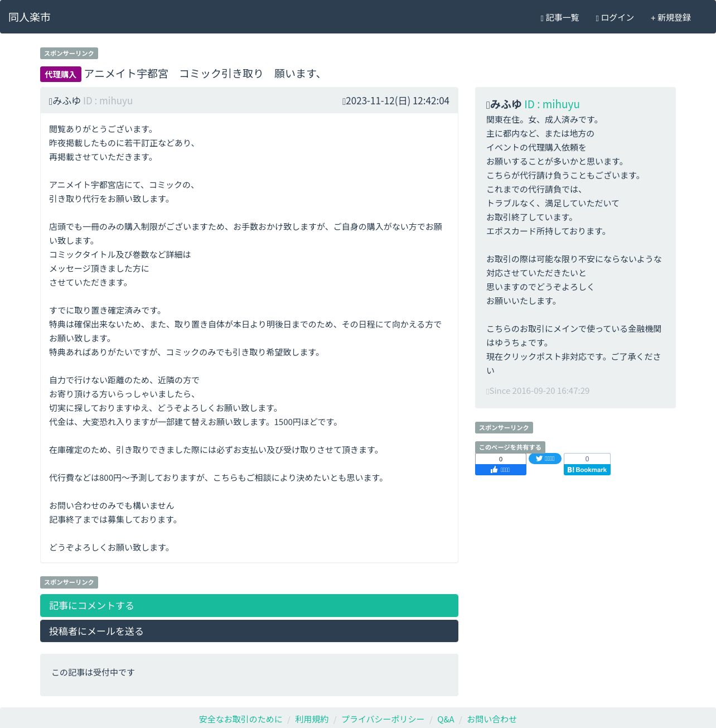Open the 利用規約 footer link

coord(312,719)
